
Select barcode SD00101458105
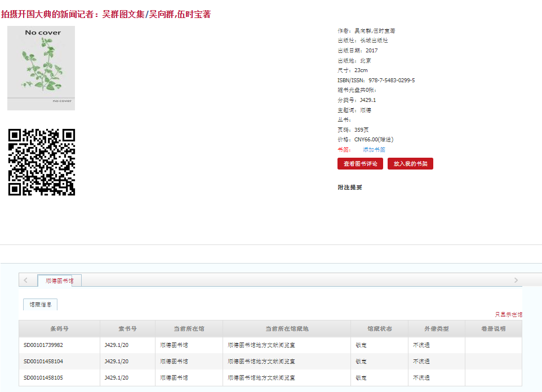pyautogui.click(x=43, y=377)
